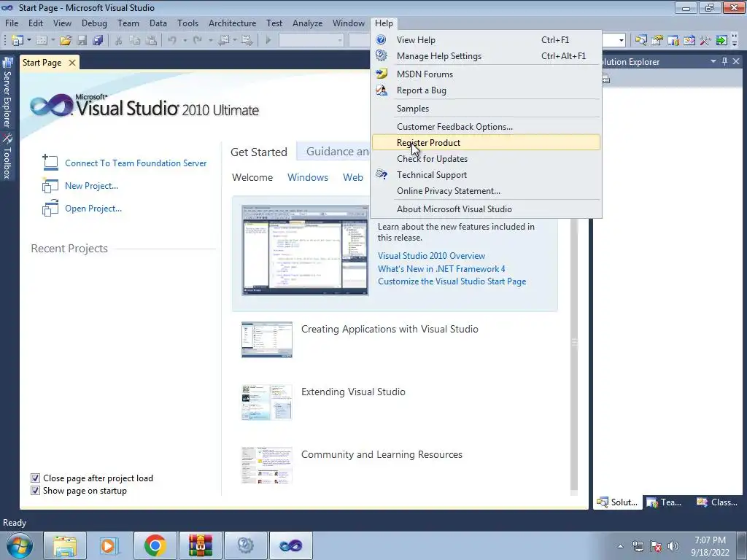Open the Toolbar Options overflow arrow

click(735, 41)
